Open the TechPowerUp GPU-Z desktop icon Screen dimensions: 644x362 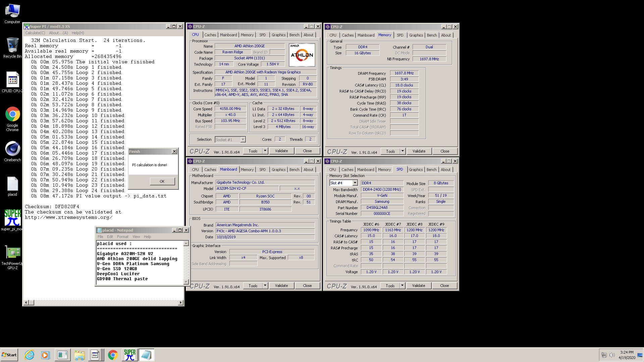(x=12, y=257)
